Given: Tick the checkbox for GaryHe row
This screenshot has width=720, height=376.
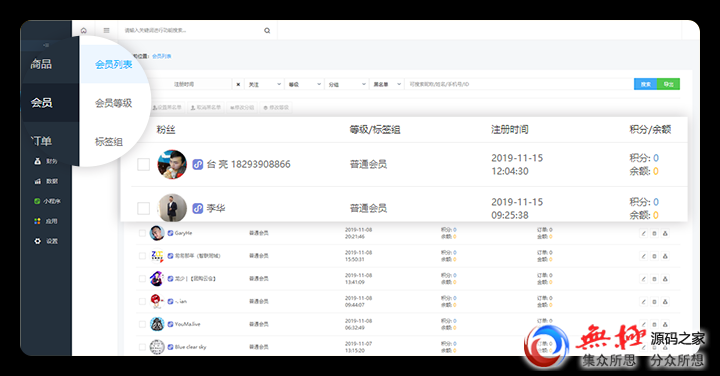Looking at the screenshot, I should pyautogui.click(x=142, y=233).
